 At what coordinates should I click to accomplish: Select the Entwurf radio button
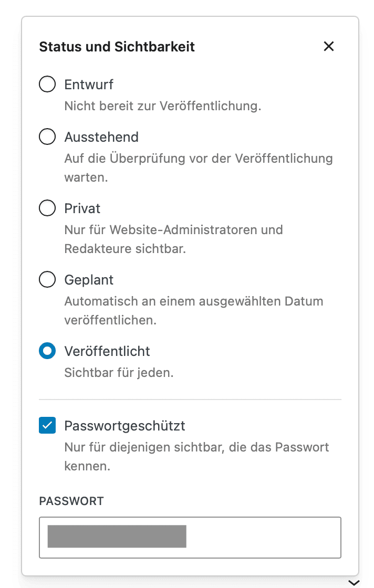pyautogui.click(x=47, y=85)
